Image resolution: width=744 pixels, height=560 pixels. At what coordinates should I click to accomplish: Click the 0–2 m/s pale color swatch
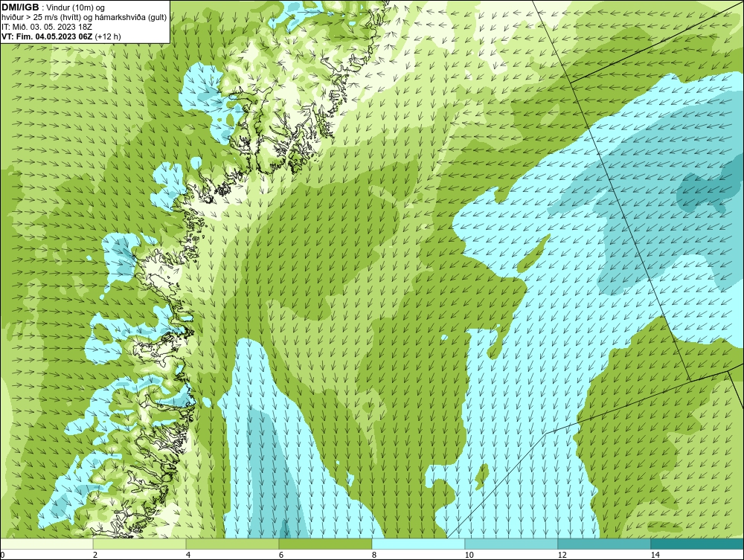pos(46,544)
